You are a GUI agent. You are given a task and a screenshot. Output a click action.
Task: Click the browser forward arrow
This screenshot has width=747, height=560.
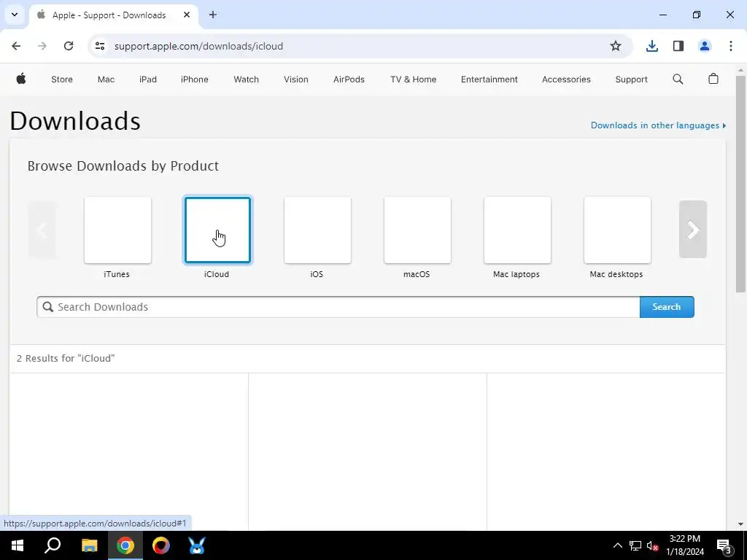(x=42, y=46)
